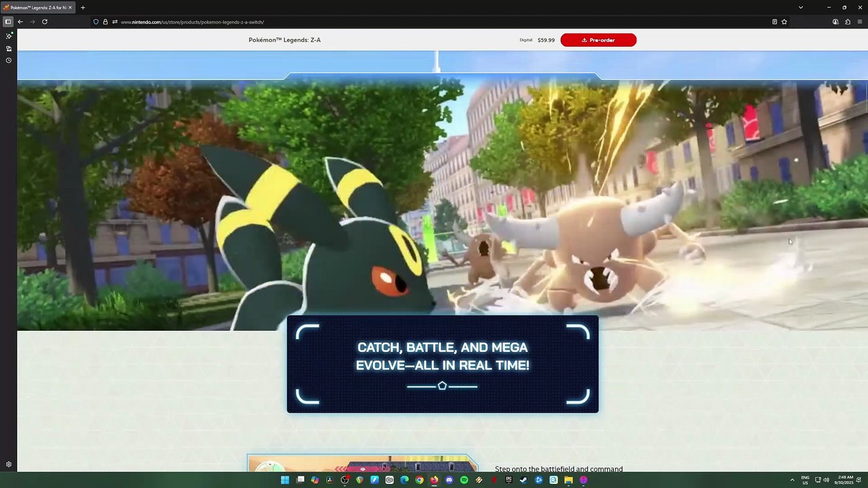Close the Pokémon Legends Z-A tab
Viewport: 868px width, 488px height.
(70, 7)
